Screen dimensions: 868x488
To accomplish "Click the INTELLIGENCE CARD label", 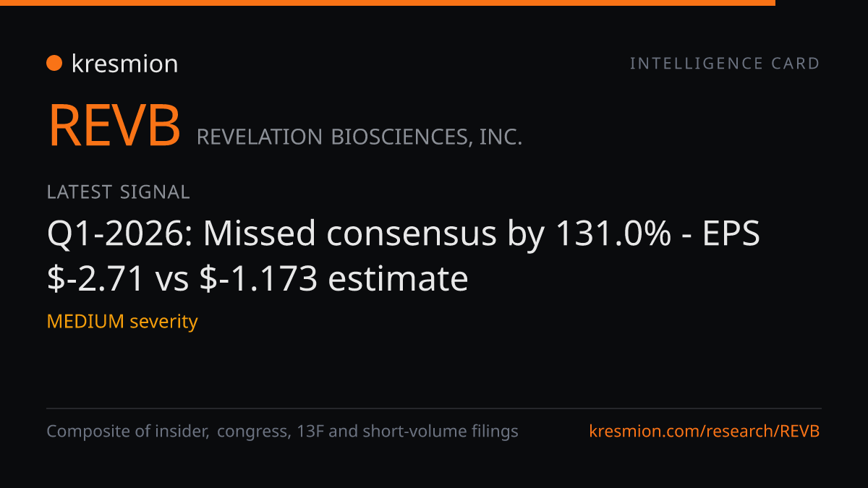I will tap(725, 64).
